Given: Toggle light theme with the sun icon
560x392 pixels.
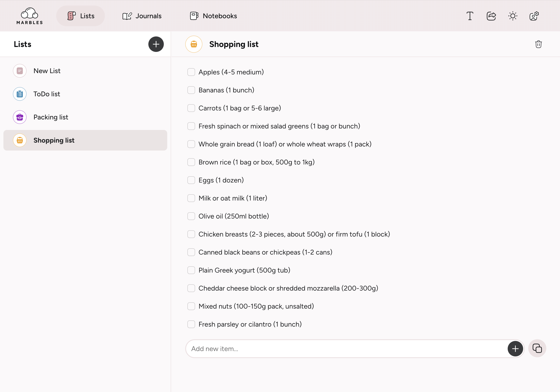Looking at the screenshot, I should pyautogui.click(x=512, y=16).
